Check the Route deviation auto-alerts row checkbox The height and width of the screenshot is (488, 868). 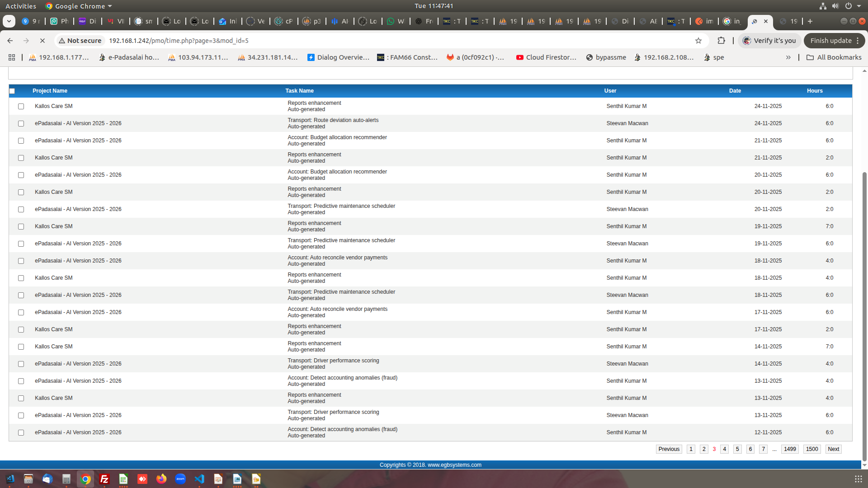21,124
